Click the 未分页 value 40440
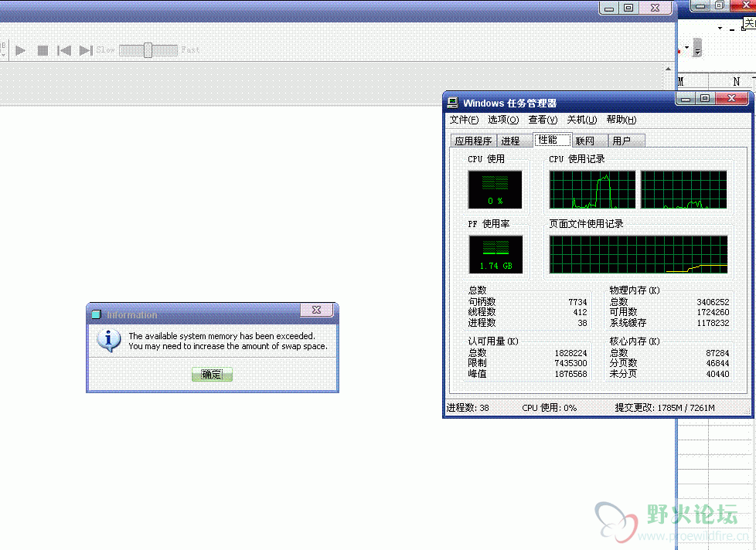 coord(717,374)
